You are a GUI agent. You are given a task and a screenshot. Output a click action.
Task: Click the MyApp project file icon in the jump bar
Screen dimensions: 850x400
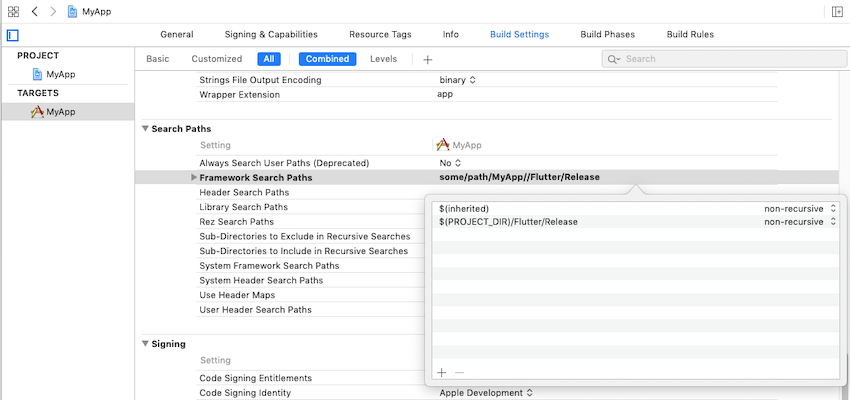click(x=72, y=11)
